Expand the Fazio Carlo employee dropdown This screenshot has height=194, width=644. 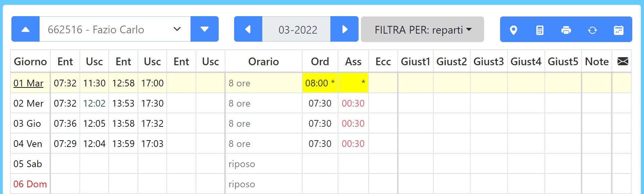click(x=115, y=29)
